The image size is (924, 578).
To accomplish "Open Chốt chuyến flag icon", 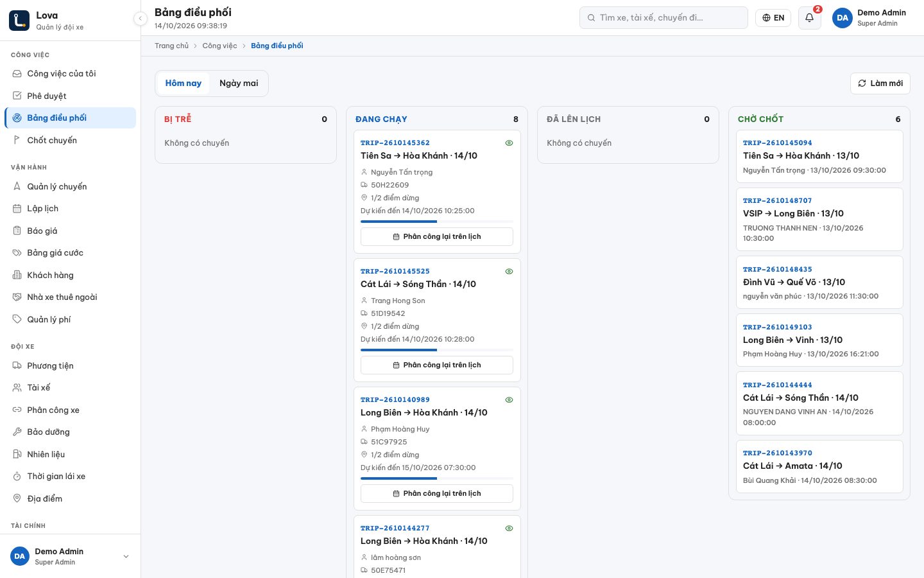I will [17, 140].
